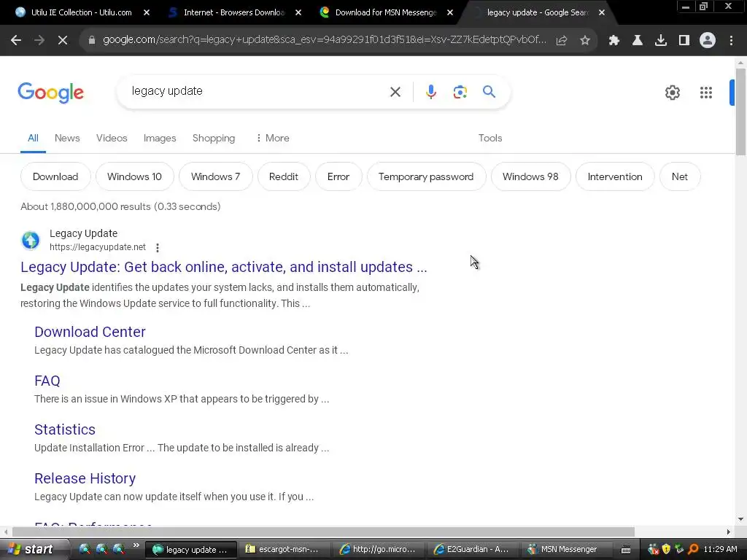The height and width of the screenshot is (560, 747).
Task: Open the Chrome profile avatar
Action: pos(708,41)
